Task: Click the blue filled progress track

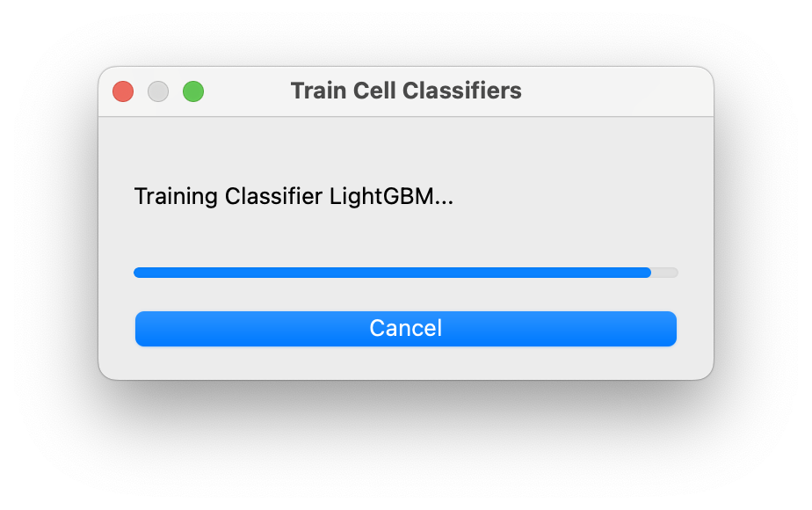Action: [387, 273]
